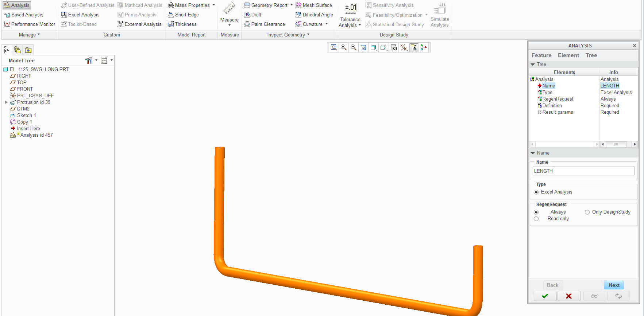Click the Excel Analysis ribbon command
This screenshot has width=644, height=316.
(x=80, y=15)
